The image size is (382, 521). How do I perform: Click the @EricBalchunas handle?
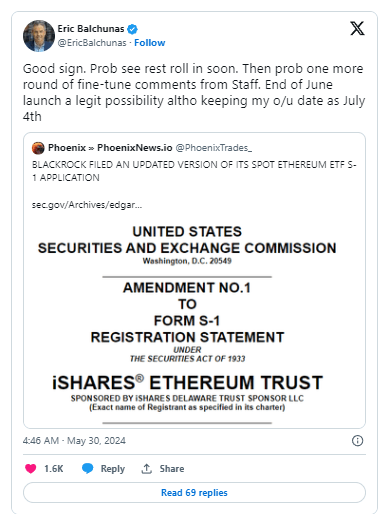[x=92, y=43]
